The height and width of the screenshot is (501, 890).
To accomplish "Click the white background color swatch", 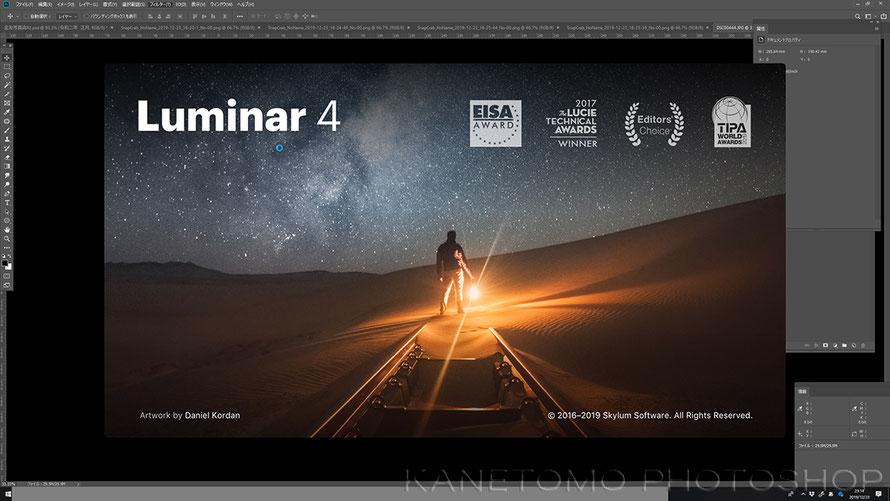I will coord(10,267).
